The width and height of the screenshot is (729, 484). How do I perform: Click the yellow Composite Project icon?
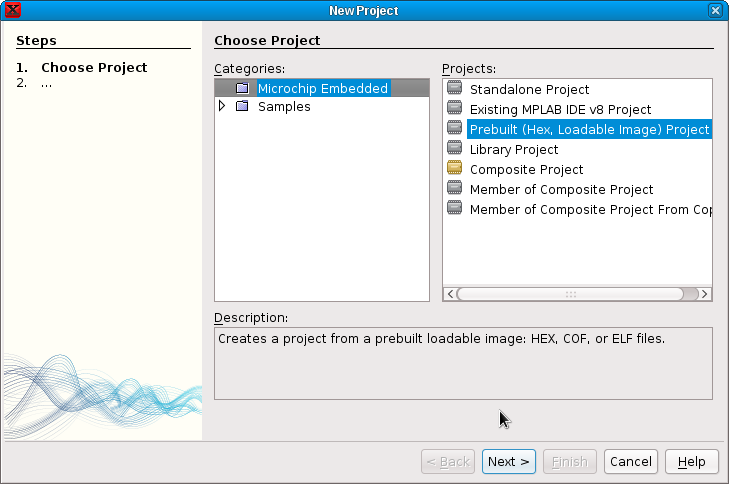pos(455,169)
